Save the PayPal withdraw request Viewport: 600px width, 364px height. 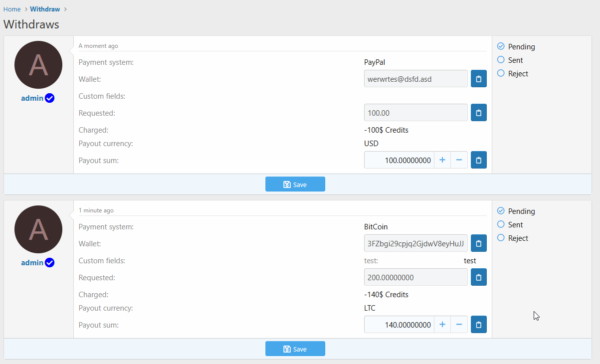tap(295, 184)
